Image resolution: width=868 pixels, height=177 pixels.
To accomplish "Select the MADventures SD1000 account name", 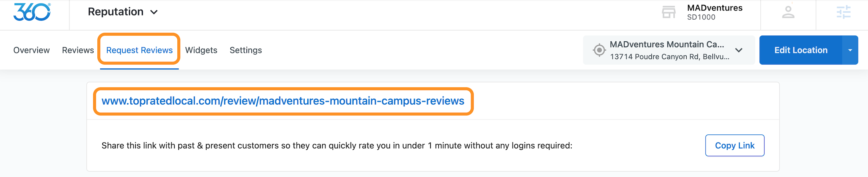I will tap(714, 12).
